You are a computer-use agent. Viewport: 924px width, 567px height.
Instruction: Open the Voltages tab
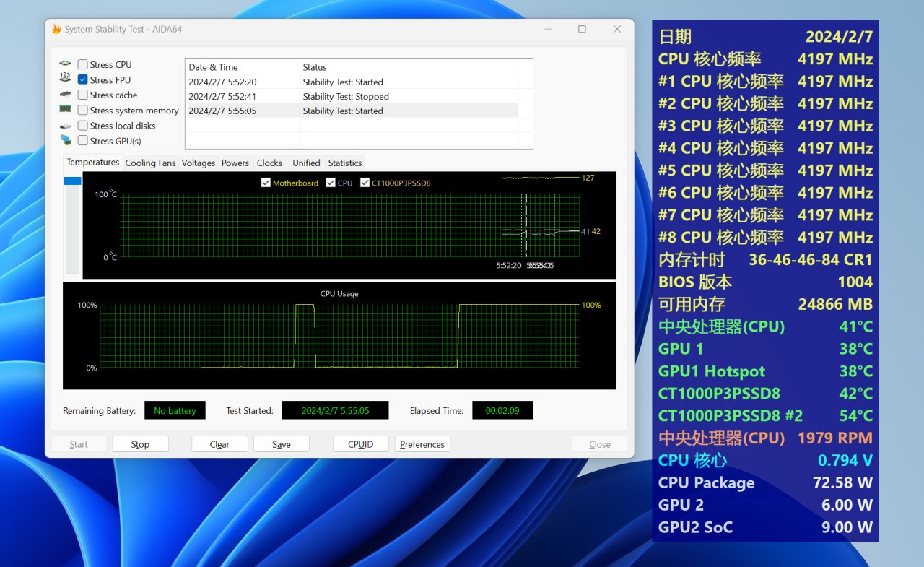click(199, 163)
